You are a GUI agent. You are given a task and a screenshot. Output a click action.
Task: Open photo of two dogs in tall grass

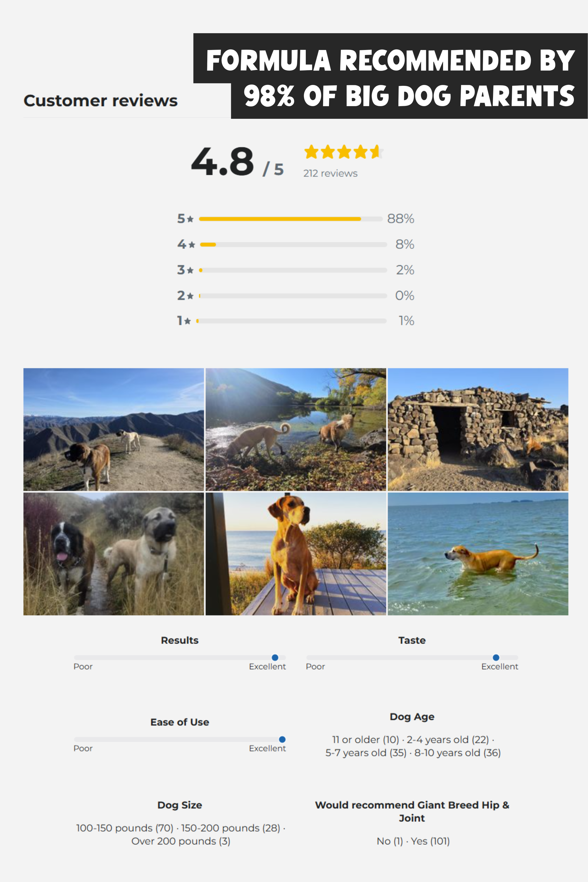pos(113,554)
